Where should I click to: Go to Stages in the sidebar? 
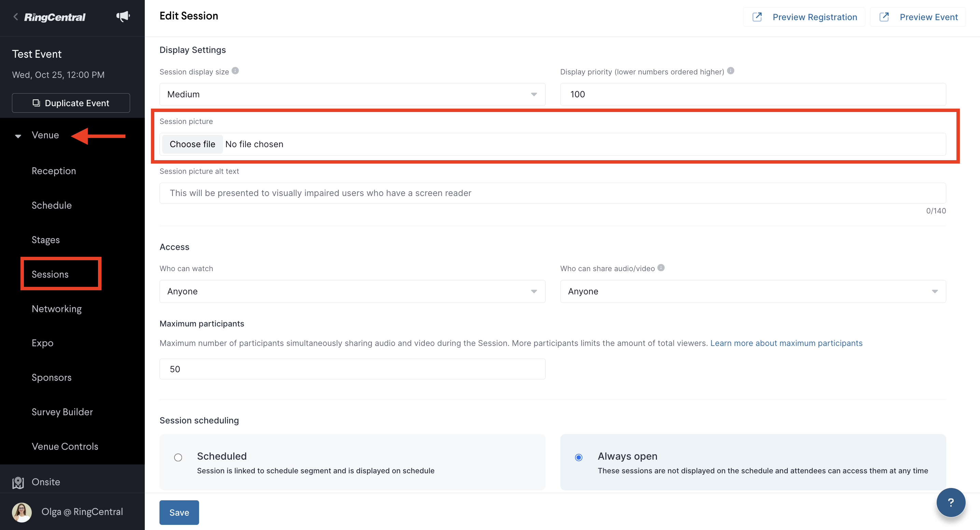pos(46,240)
